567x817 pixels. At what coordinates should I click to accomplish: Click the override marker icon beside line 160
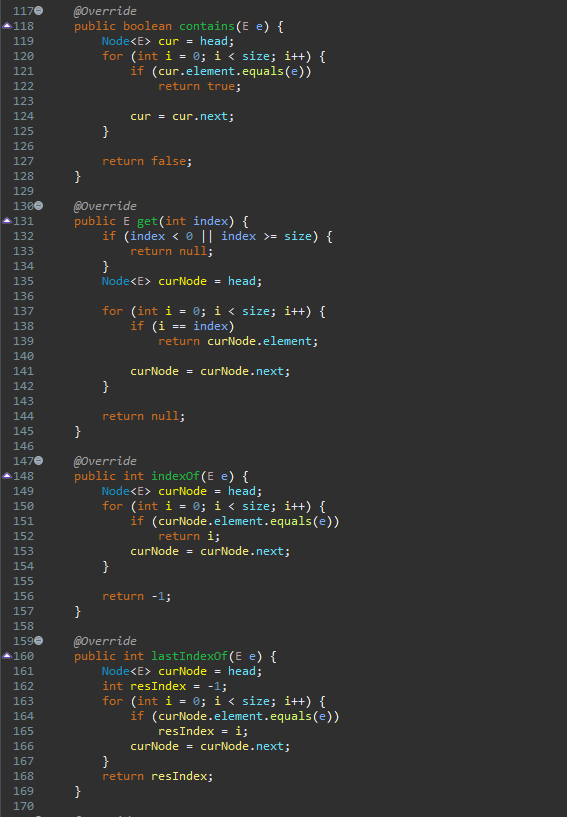click(7, 655)
